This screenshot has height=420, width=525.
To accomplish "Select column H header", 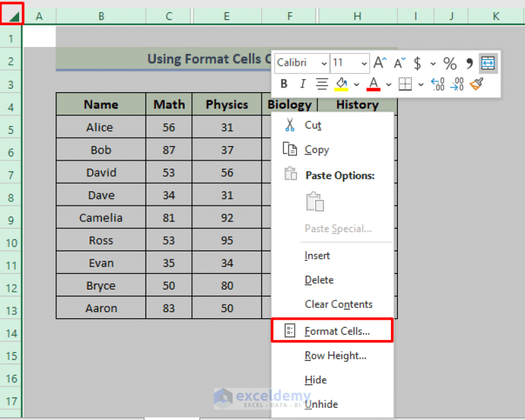I will click(x=358, y=16).
